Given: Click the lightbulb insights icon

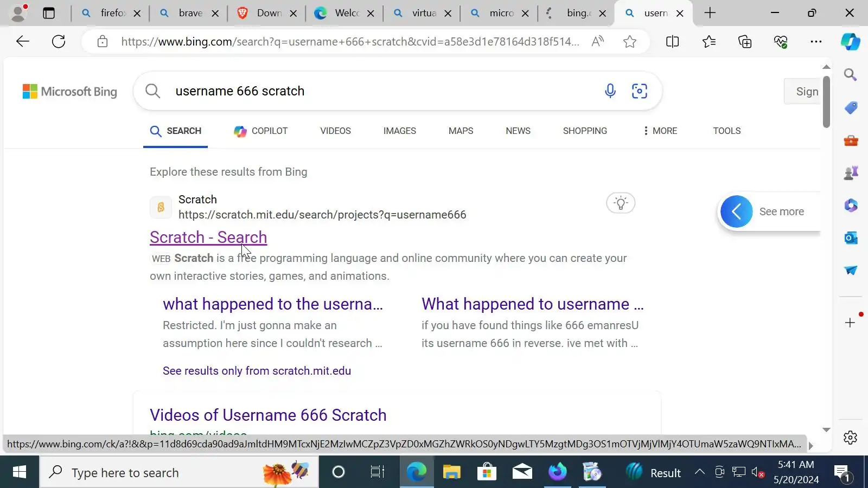Looking at the screenshot, I should [x=621, y=203].
